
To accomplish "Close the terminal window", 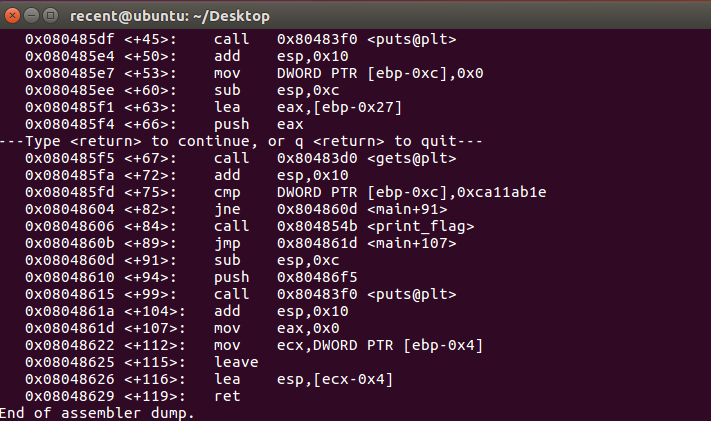I will (12, 16).
